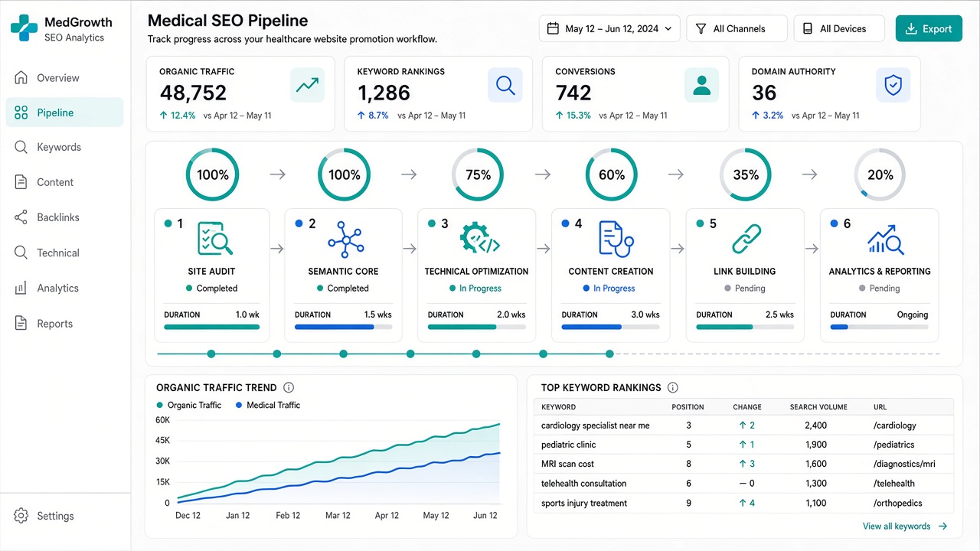Click the MedGrowth cross logo
980x551 pixels.
point(24,28)
